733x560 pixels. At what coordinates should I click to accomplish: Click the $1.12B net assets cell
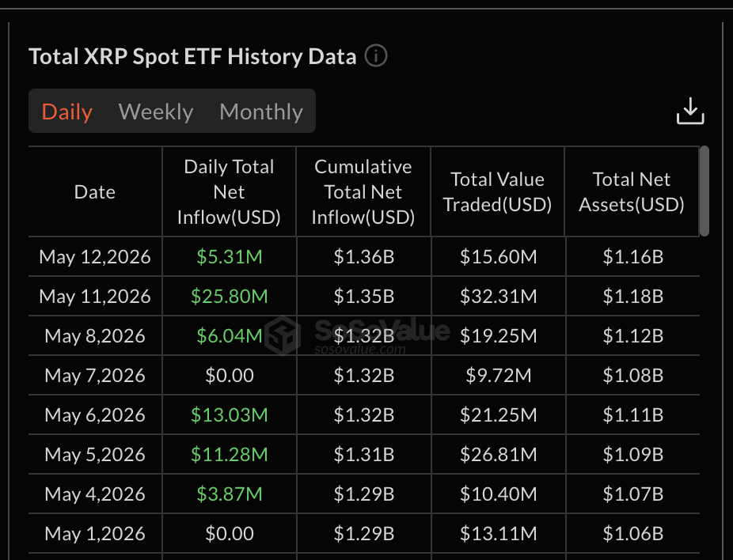(x=633, y=336)
